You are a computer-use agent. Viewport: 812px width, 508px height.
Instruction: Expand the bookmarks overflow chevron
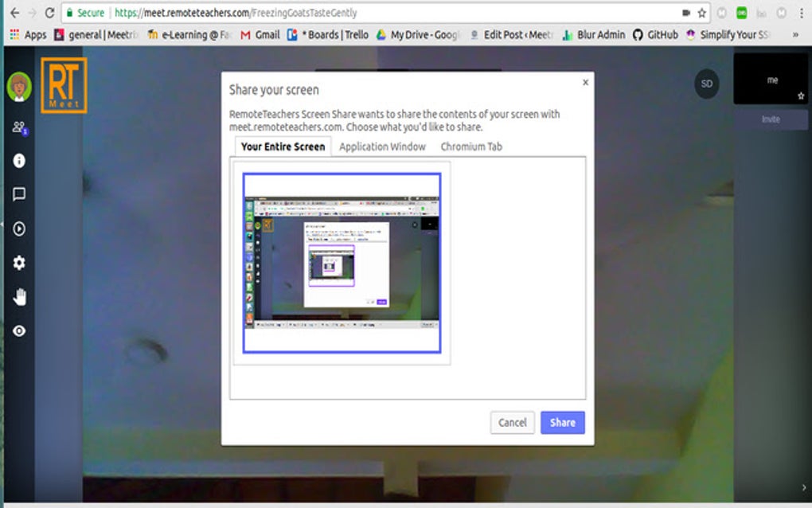794,34
